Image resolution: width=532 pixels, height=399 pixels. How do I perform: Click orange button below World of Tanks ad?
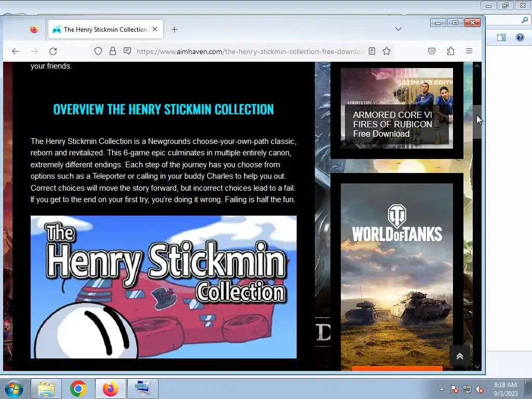(x=397, y=368)
